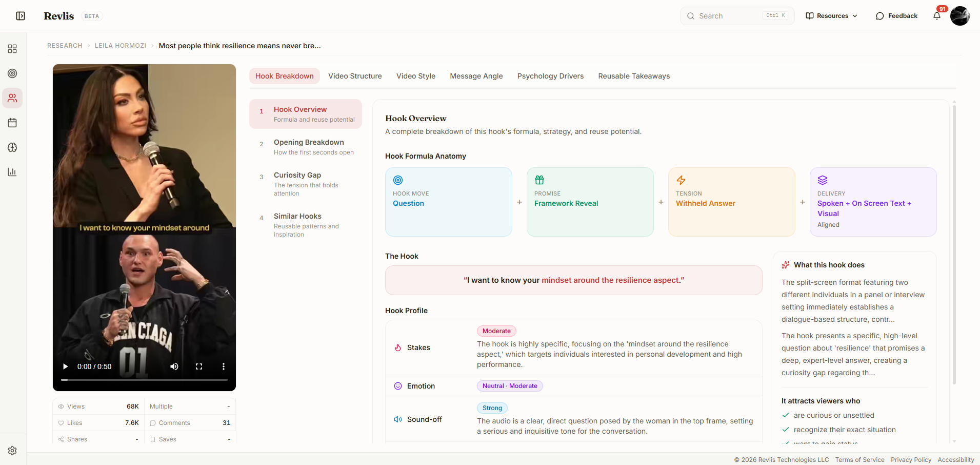Click the Feedback button
Screen dimensions: 980x465
pyautogui.click(x=896, y=16)
